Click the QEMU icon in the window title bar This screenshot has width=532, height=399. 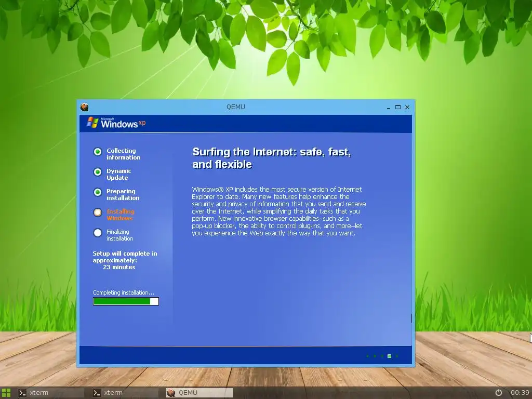coord(85,107)
